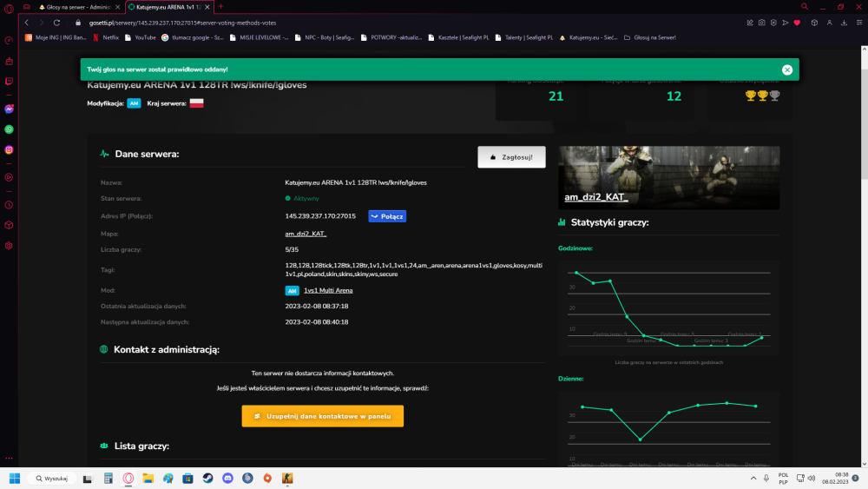
Task: Open the Easy Setup sliders icon
Action: point(859,23)
